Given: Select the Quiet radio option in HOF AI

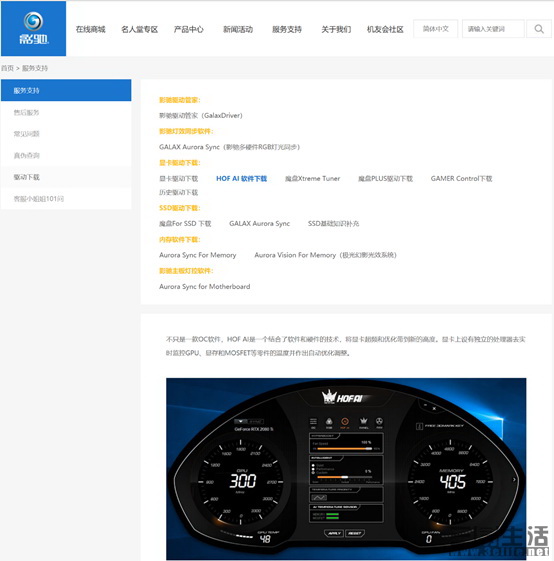Looking at the screenshot, I should [313, 465].
